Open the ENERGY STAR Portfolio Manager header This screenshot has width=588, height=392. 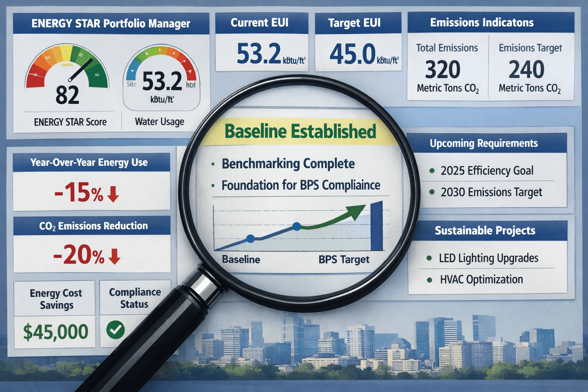pos(111,24)
